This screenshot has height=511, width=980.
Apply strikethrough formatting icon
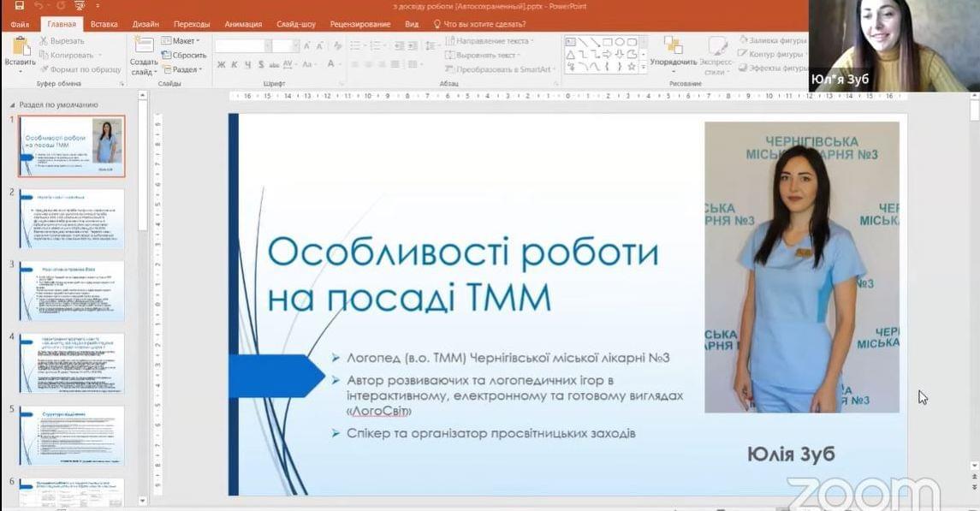[274, 65]
